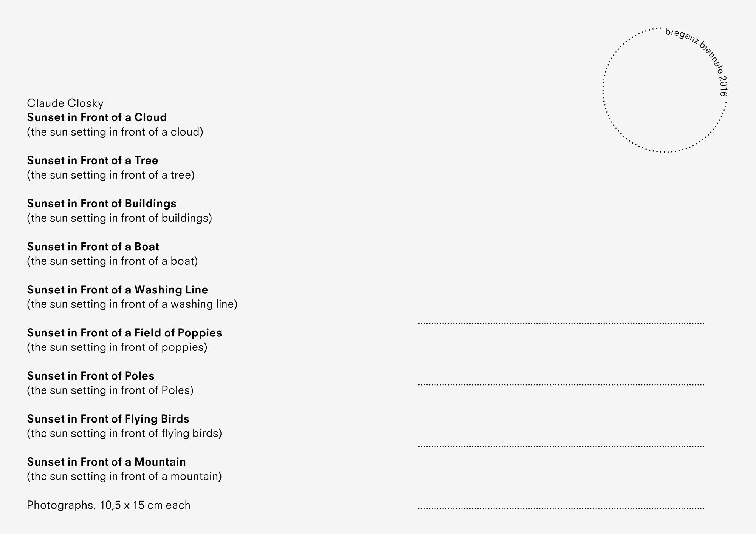The image size is (756, 534).
Task: Click the caption about sun setting in front of a boat
Action: [112, 261]
